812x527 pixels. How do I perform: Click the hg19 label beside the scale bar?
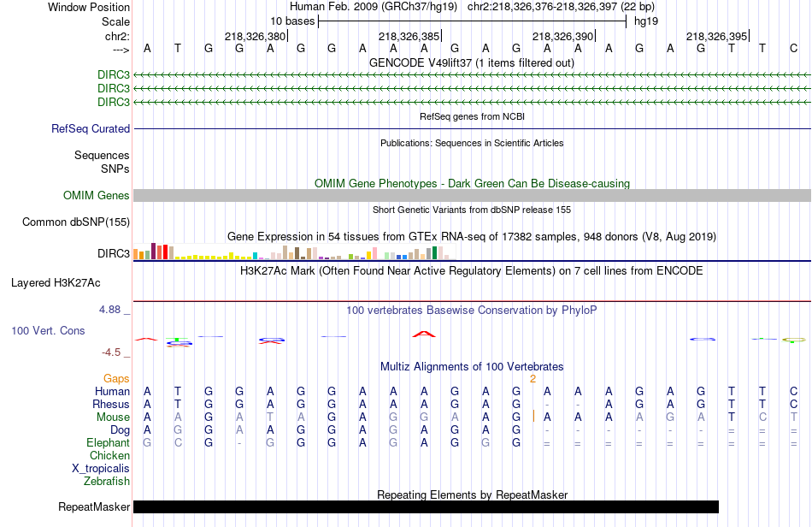(x=646, y=21)
